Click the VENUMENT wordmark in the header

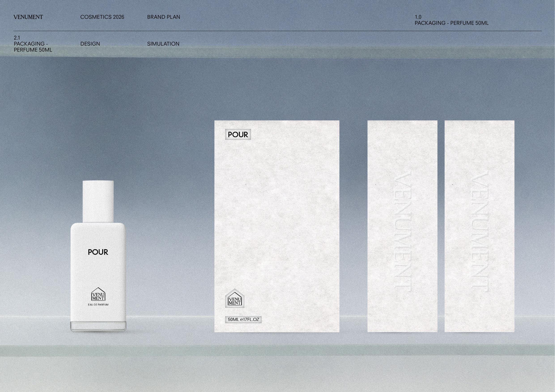28,17
